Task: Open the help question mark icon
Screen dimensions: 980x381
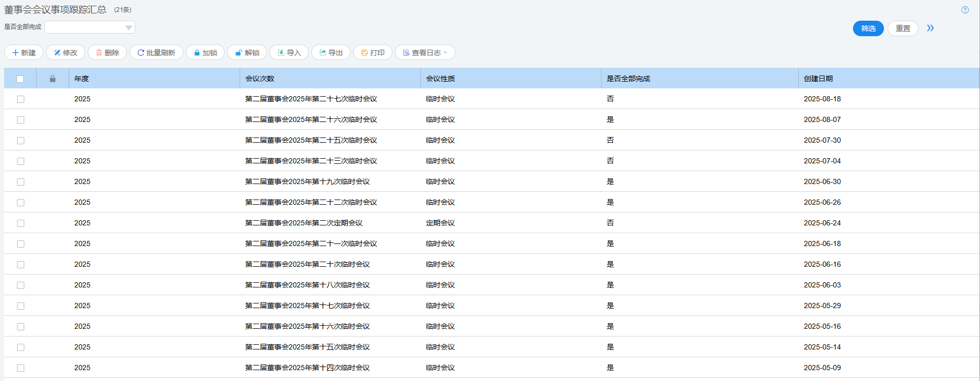Action: point(965,10)
